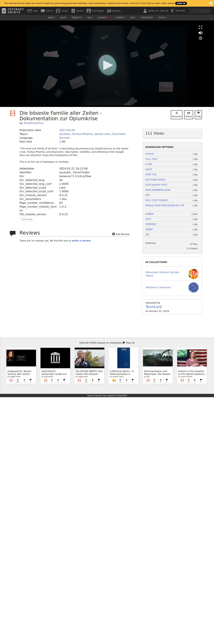Flag this item
This screenshot has width=214, height=644.
click(198, 115)
